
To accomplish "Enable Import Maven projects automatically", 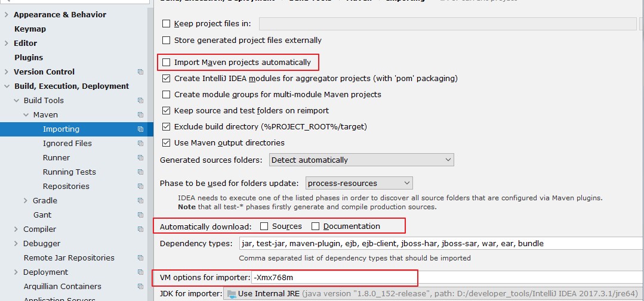I will (167, 62).
